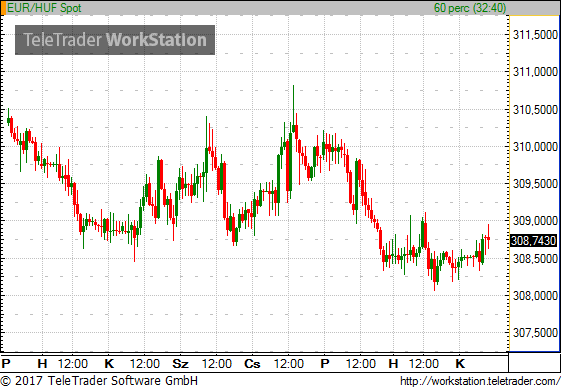
Task: Select the Cs day label on time axis
Action: 252,364
